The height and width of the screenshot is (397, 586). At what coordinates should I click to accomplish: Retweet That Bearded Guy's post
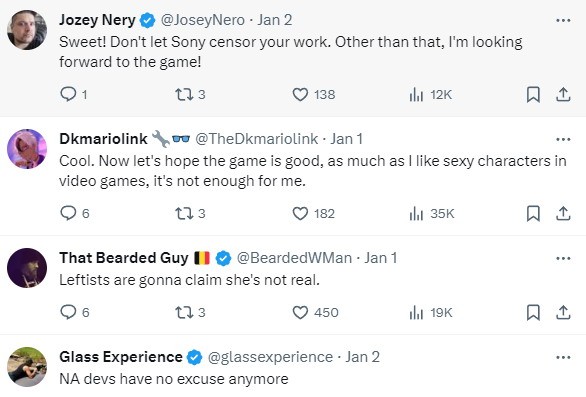184,313
